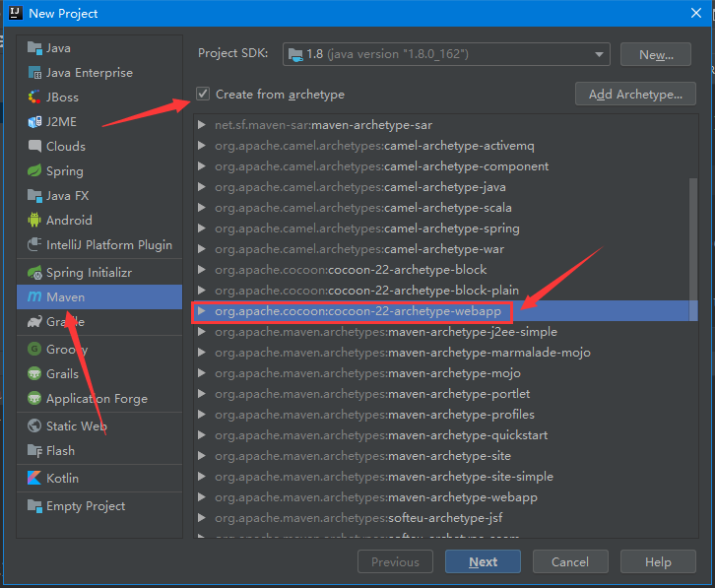Select maven-archetype-mojo row
Image resolution: width=715 pixels, height=588 pixels.
446,373
